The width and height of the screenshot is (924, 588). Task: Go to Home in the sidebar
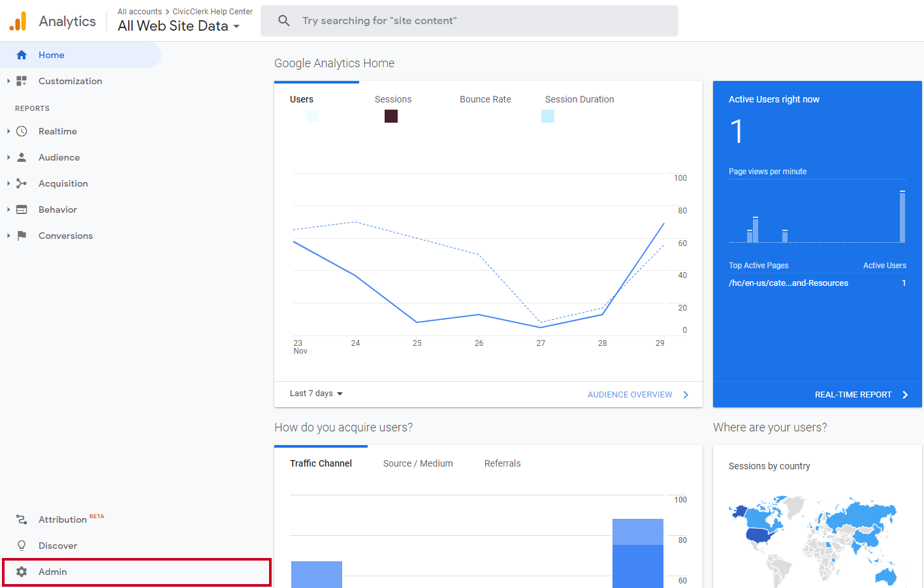coord(52,55)
